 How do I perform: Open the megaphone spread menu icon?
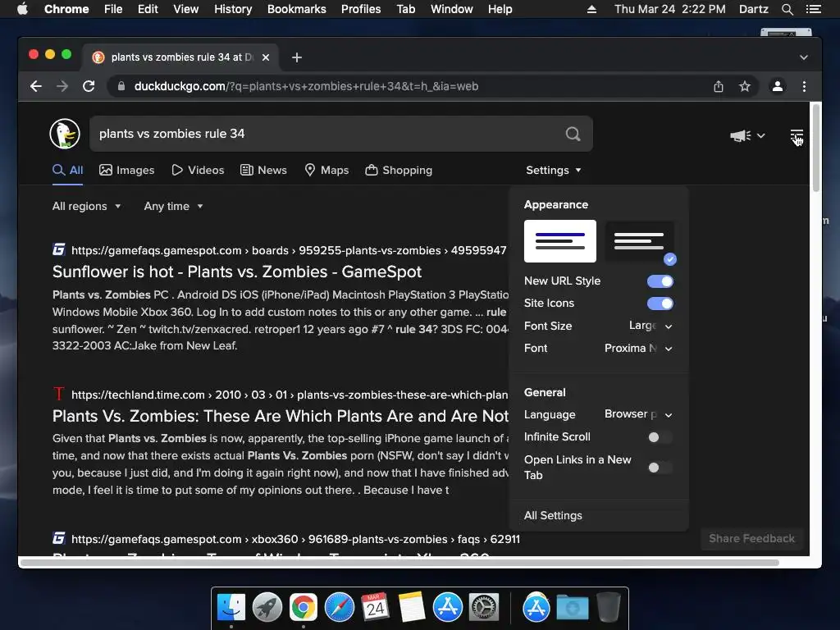tap(747, 135)
